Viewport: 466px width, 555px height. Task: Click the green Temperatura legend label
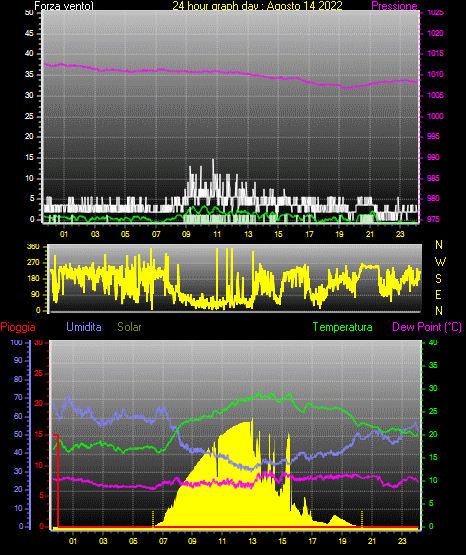point(343,327)
